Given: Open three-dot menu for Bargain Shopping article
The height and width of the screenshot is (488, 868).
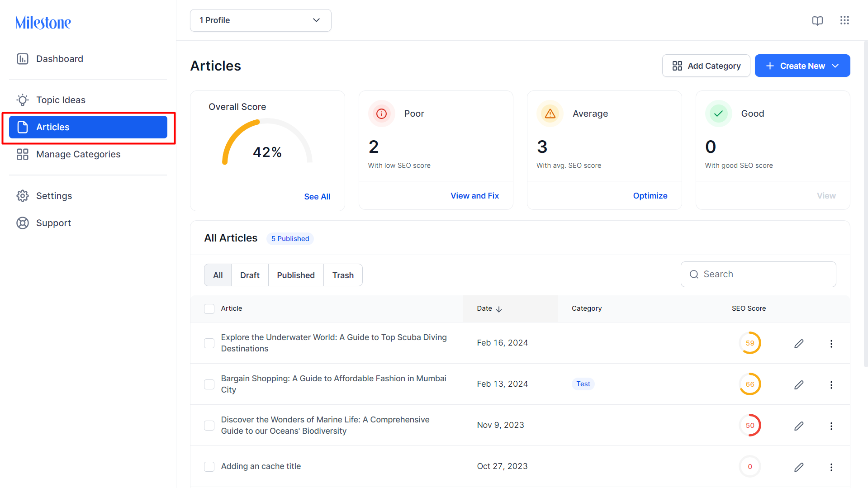Looking at the screenshot, I should 831,385.
